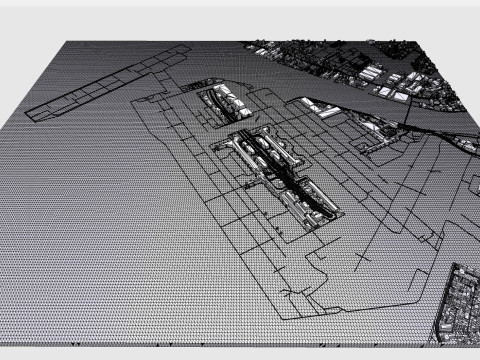Select the long runway outline at upper left
The height and width of the screenshot is (360, 480).
(x=109, y=83)
